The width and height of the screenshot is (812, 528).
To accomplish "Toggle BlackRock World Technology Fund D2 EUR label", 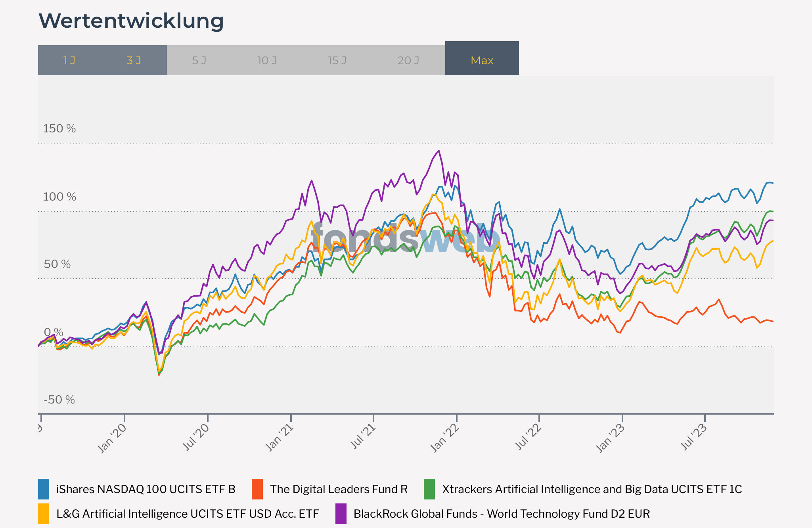I will [x=502, y=514].
